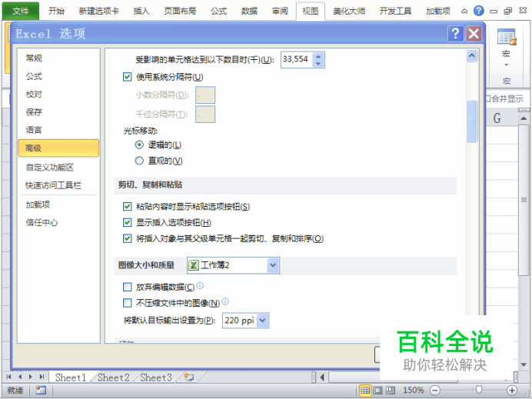The height and width of the screenshot is (399, 532).
Task: Click the Macros icon in ribbon
Action: (506, 37)
